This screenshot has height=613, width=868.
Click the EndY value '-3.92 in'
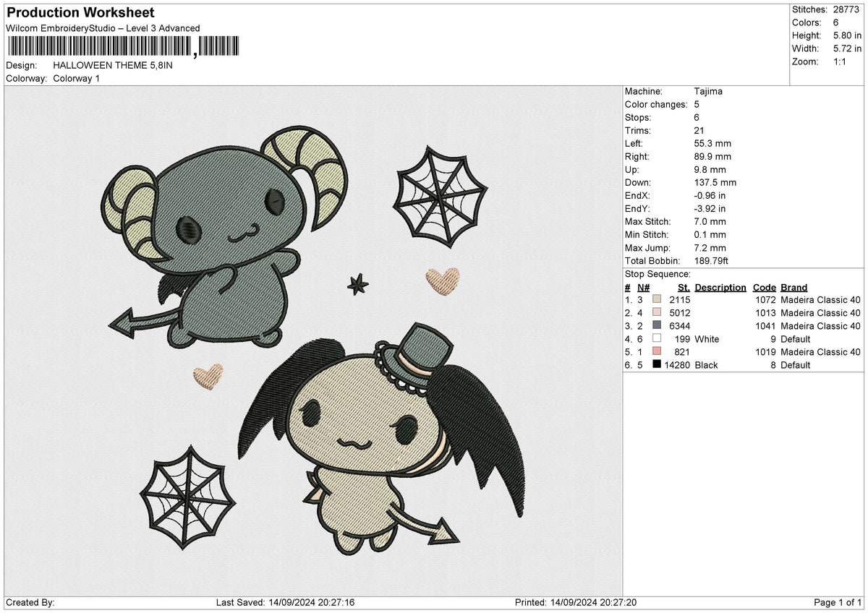pos(710,208)
